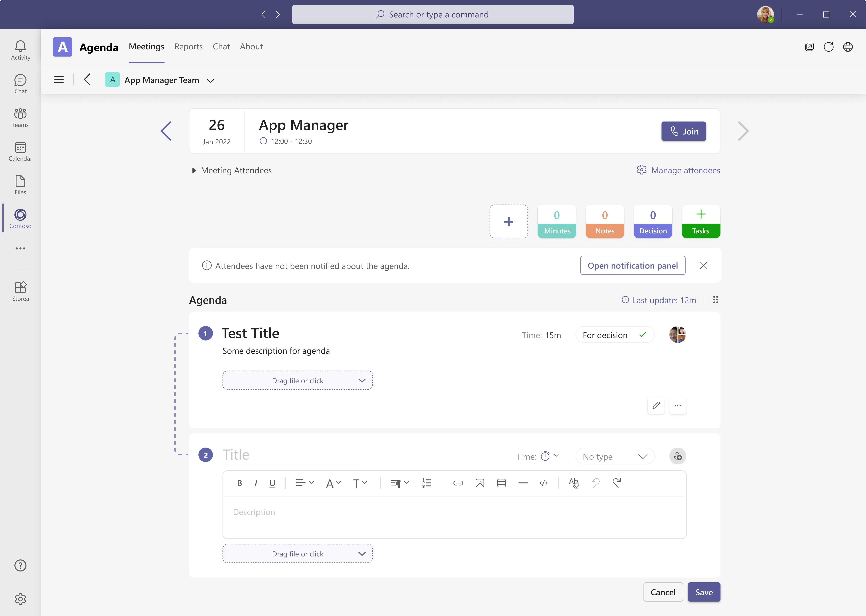Add a new task via Tasks card
866x616 pixels.
[x=701, y=222]
